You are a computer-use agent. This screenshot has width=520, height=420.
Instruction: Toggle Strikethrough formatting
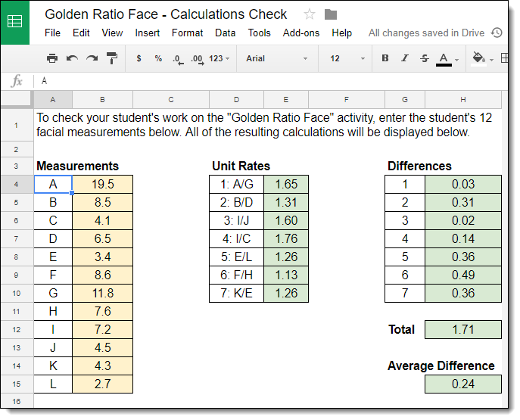click(x=425, y=58)
